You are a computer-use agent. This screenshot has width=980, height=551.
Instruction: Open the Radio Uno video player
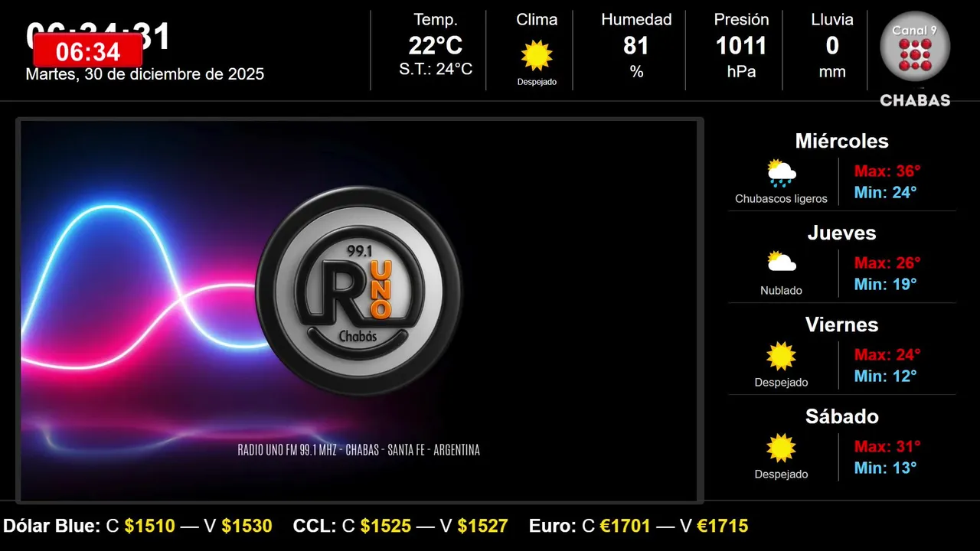click(x=359, y=311)
